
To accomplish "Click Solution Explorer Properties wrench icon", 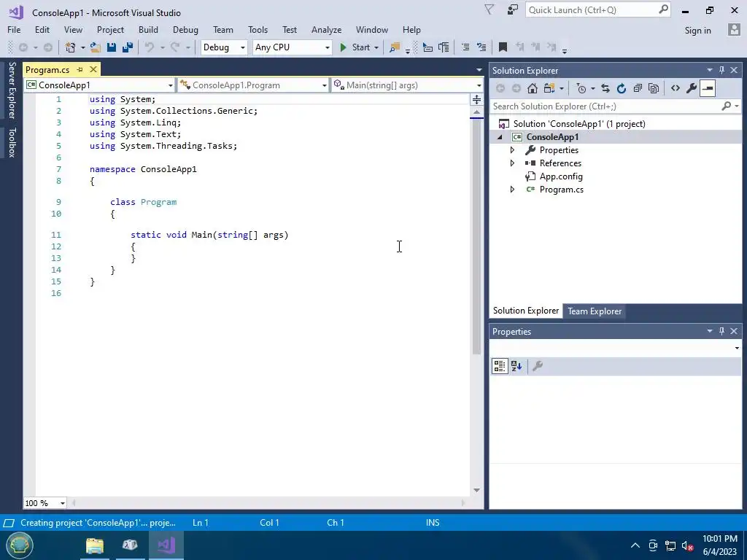I will [x=692, y=88].
